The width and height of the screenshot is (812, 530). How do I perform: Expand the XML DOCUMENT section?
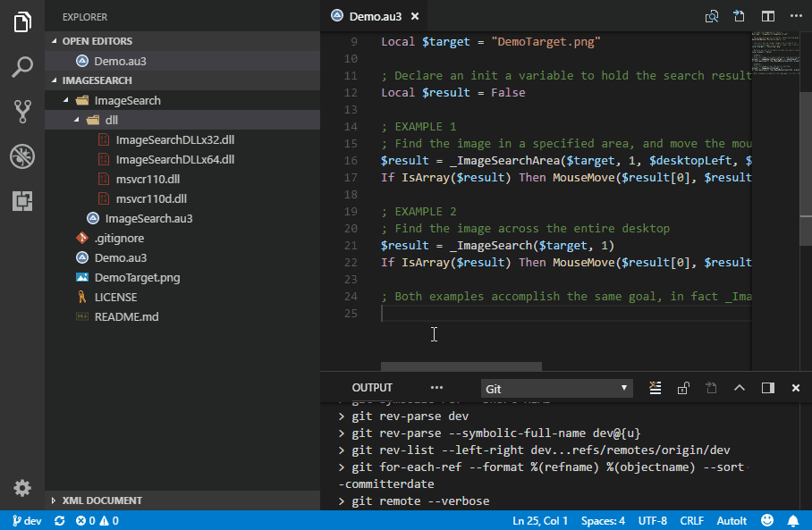point(182,501)
